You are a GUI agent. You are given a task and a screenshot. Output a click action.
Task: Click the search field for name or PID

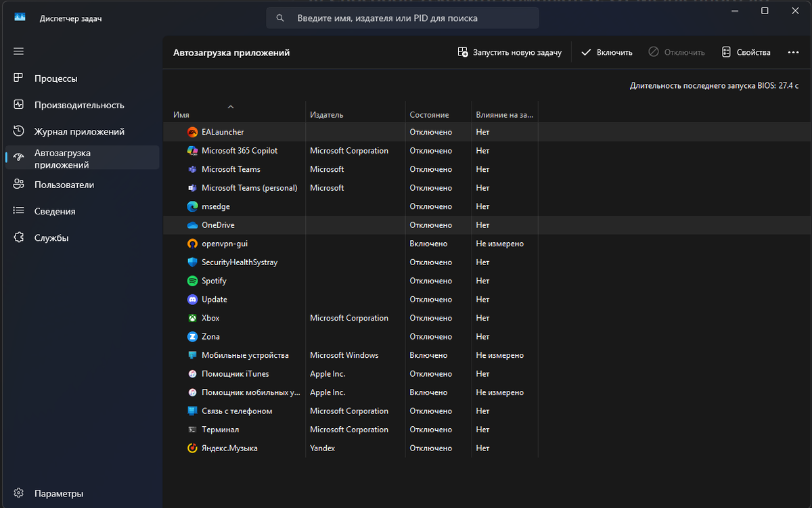(x=403, y=18)
